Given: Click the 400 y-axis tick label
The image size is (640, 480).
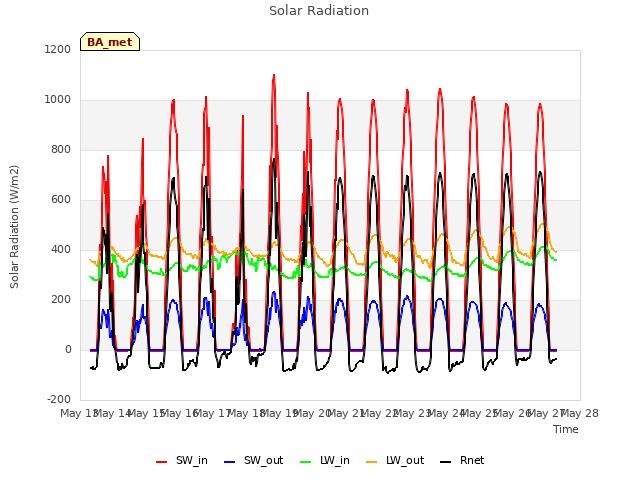Looking at the screenshot, I should pos(61,250).
